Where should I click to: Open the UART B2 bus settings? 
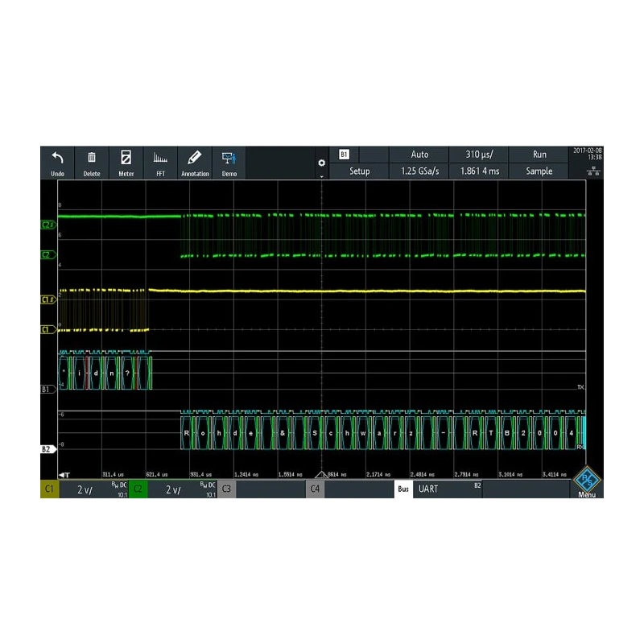(x=448, y=489)
